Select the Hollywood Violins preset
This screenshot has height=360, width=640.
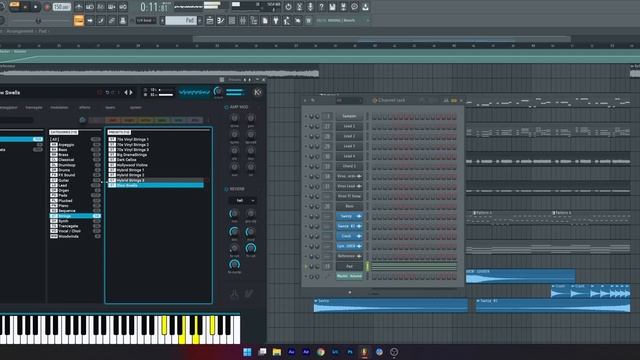tap(156, 165)
